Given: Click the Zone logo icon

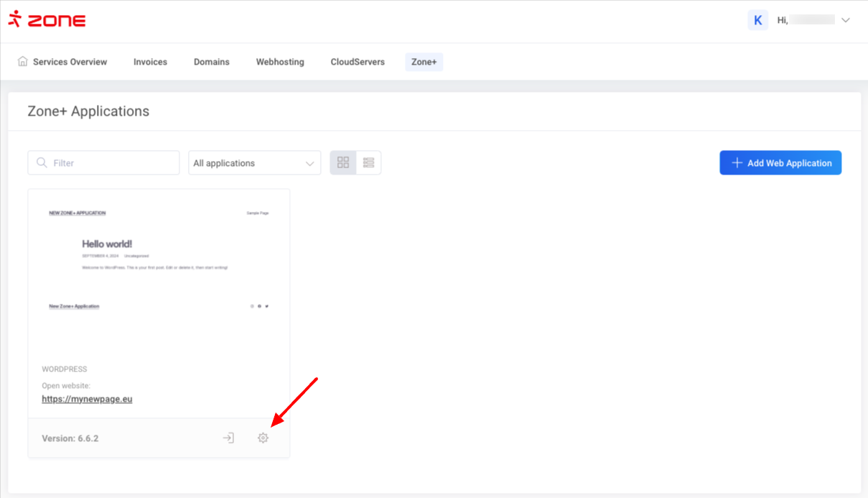Looking at the screenshot, I should (x=14, y=19).
